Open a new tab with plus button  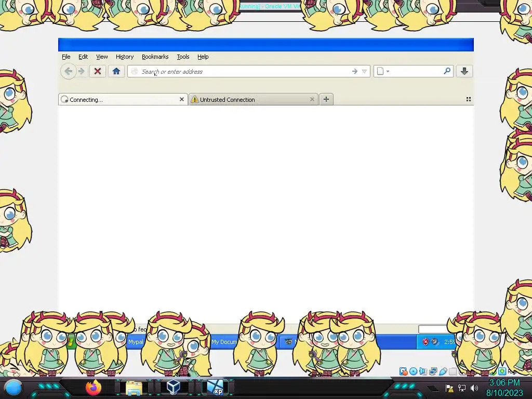(x=326, y=99)
